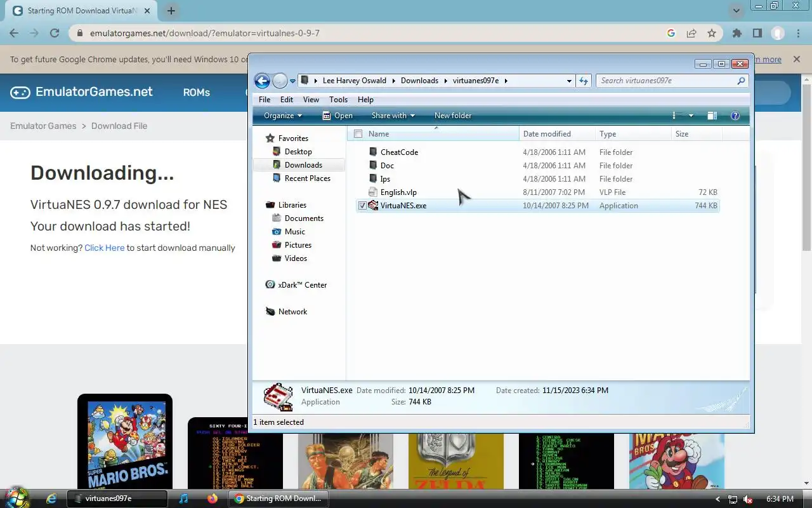Viewport: 812px width, 508px height.
Task: Click the Super Mario Bros. game thumbnail
Action: click(125, 441)
